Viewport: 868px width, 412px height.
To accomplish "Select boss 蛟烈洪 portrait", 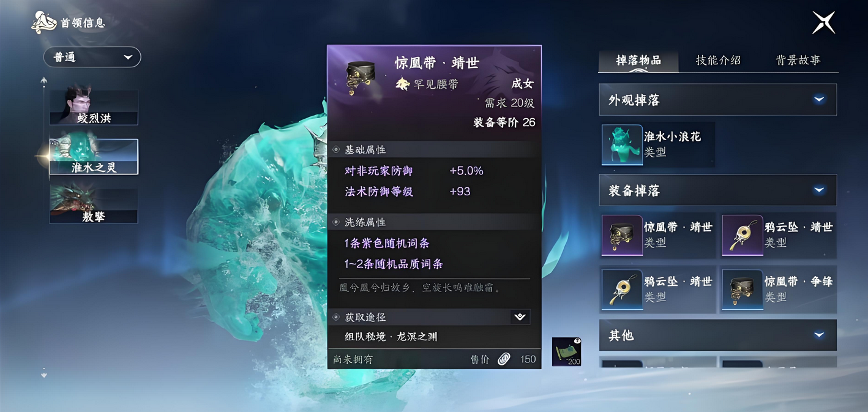I will (94, 107).
